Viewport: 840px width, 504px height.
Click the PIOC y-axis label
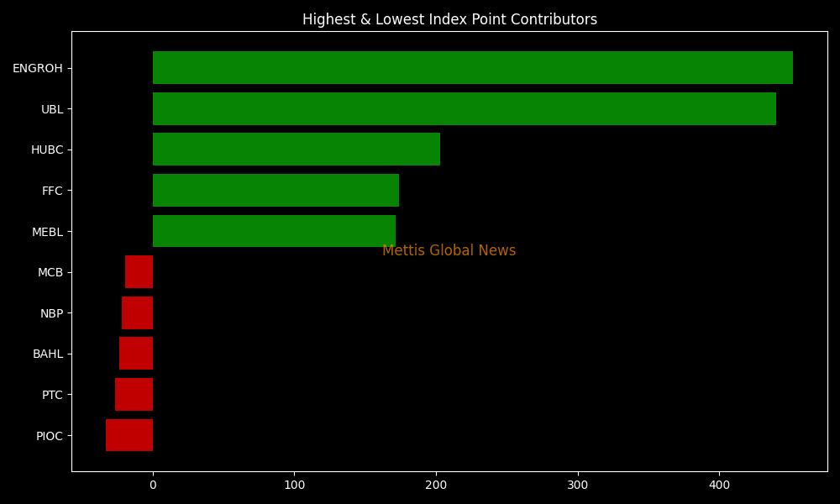(x=50, y=436)
